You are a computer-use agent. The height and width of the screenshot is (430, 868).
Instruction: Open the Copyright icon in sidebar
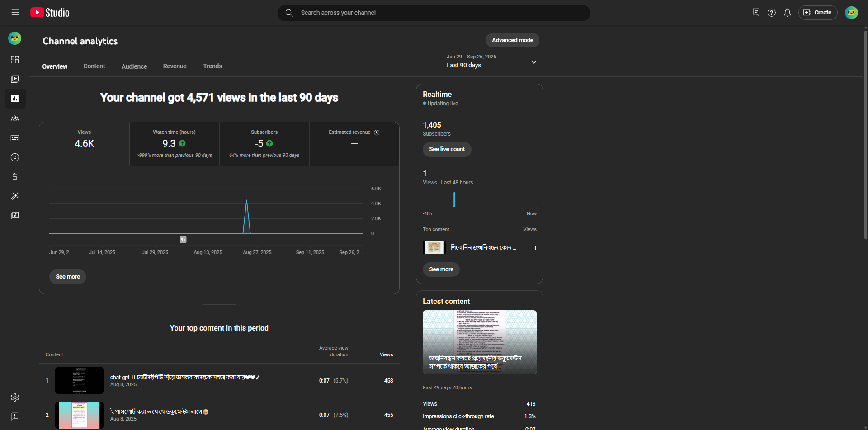(x=15, y=157)
